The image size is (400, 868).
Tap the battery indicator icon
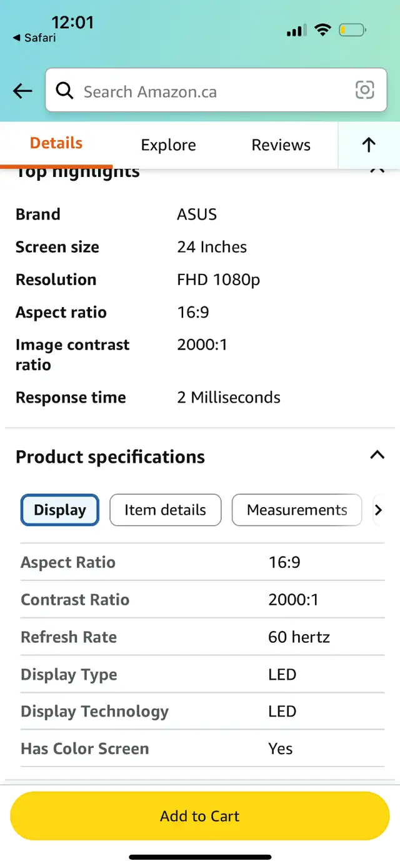(353, 29)
